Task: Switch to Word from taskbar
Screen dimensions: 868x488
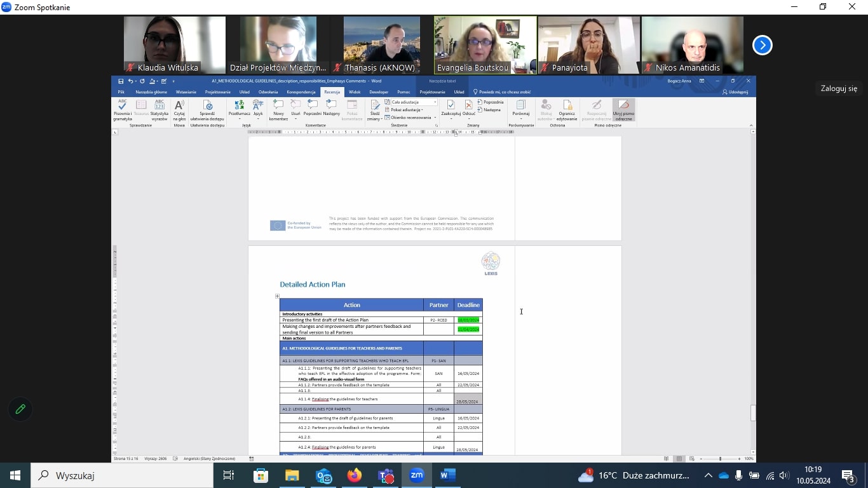Action: click(448, 475)
